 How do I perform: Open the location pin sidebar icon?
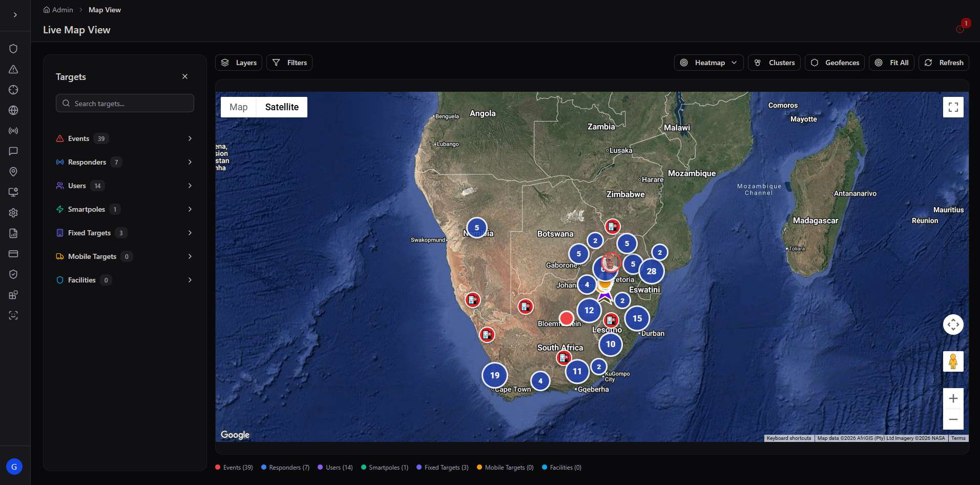pyautogui.click(x=13, y=172)
